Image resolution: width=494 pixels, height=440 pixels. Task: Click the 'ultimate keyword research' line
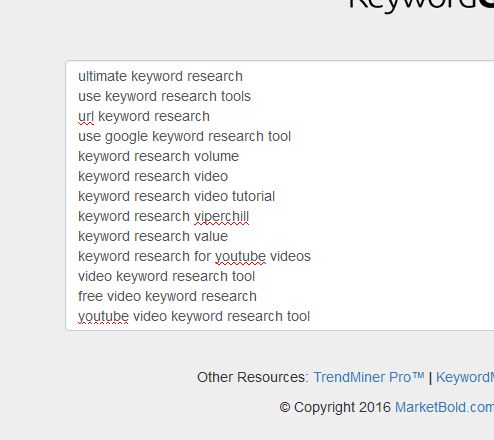pyautogui.click(x=160, y=76)
